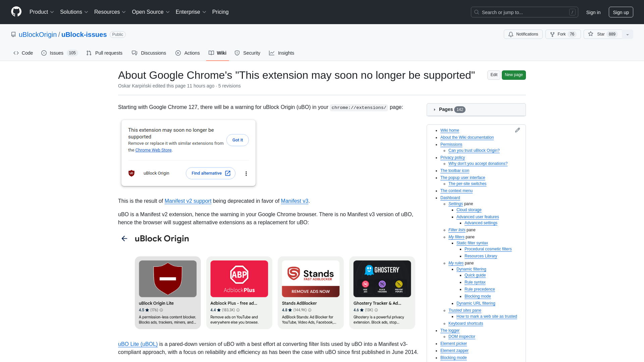Open the Insights tab
This screenshot has height=362, width=644.
282,53
